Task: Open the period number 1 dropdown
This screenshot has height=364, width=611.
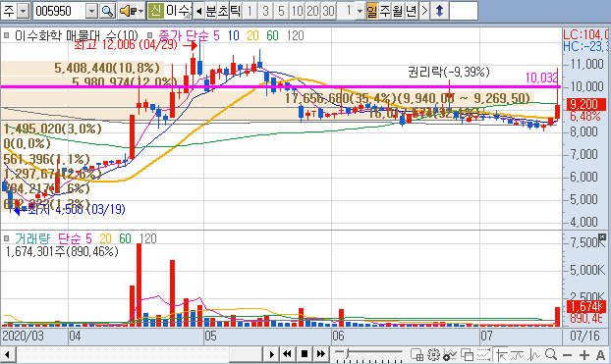Action: [360, 11]
